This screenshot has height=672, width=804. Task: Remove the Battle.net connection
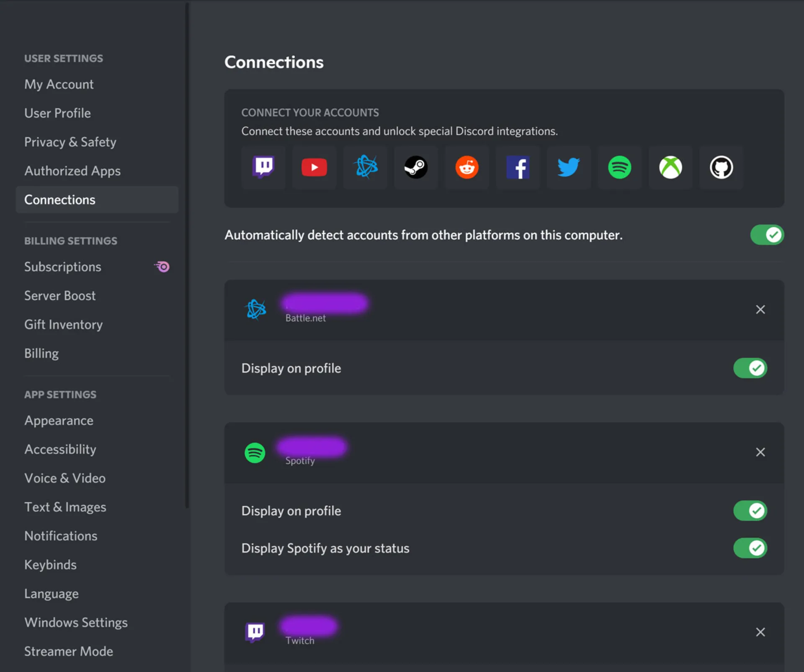click(760, 310)
